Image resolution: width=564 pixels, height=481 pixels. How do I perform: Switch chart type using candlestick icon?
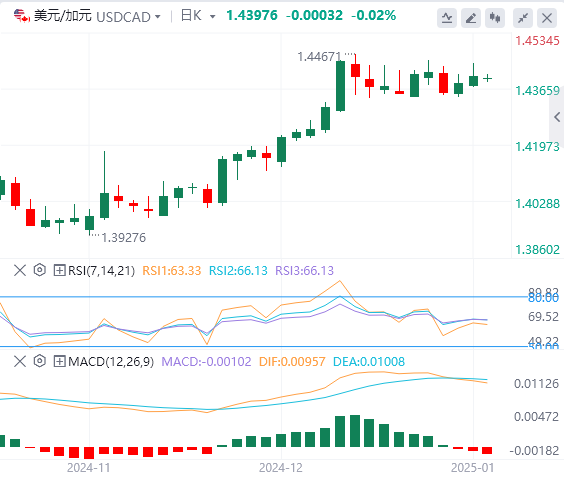tap(495, 18)
